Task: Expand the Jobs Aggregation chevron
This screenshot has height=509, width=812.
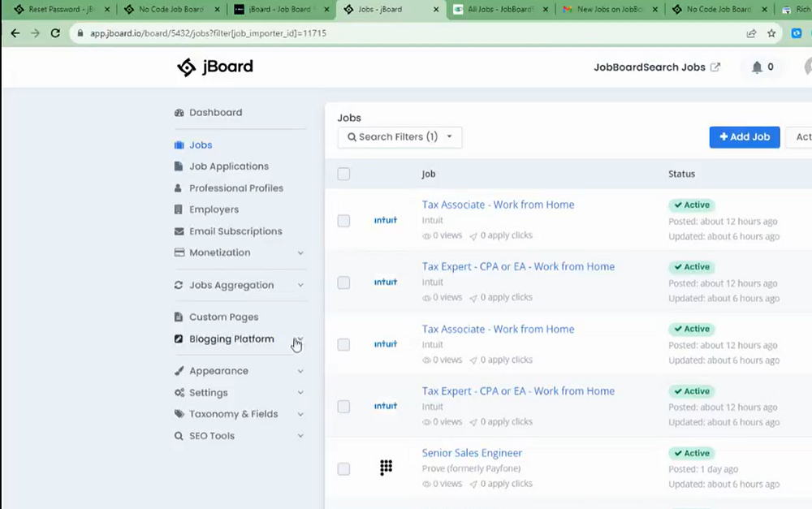Action: [300, 285]
